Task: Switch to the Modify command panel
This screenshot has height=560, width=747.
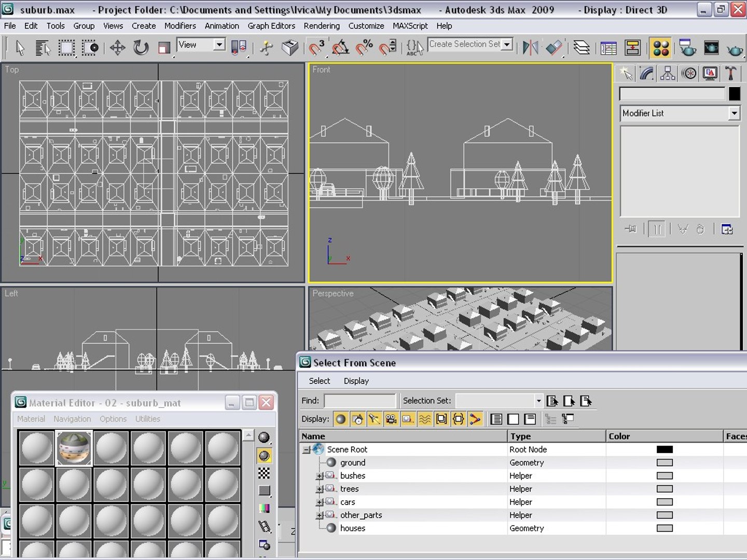Action: [x=646, y=73]
